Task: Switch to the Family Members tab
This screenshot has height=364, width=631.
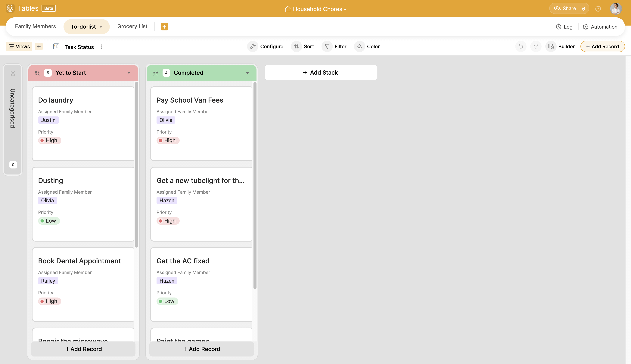Action: click(x=35, y=26)
